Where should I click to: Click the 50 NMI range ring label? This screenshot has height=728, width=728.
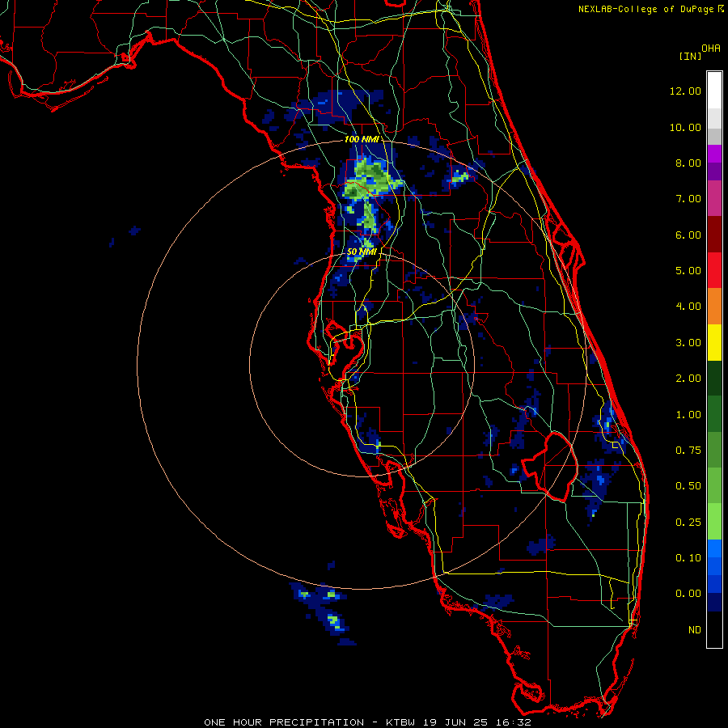click(x=362, y=252)
